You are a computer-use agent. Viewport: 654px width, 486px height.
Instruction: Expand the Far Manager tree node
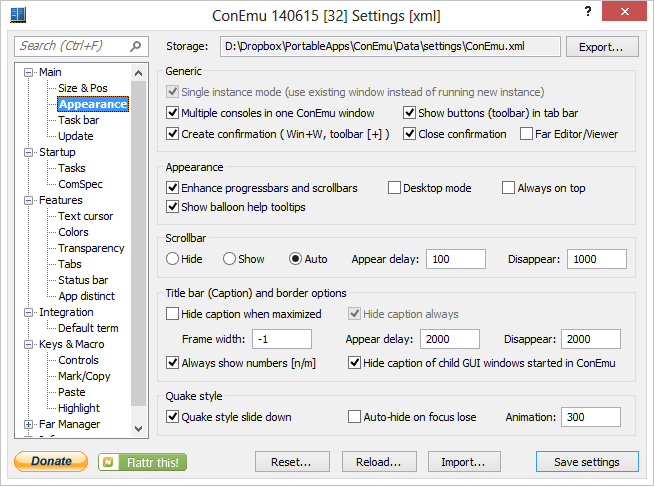(28, 425)
